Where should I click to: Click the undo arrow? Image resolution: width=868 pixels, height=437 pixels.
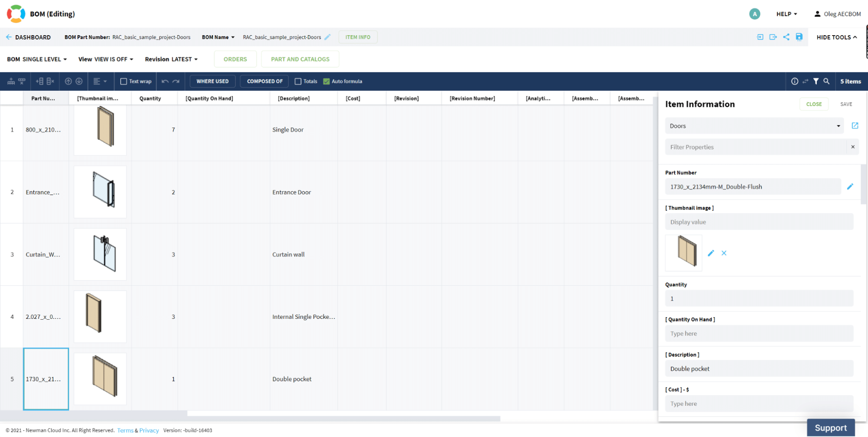[165, 81]
